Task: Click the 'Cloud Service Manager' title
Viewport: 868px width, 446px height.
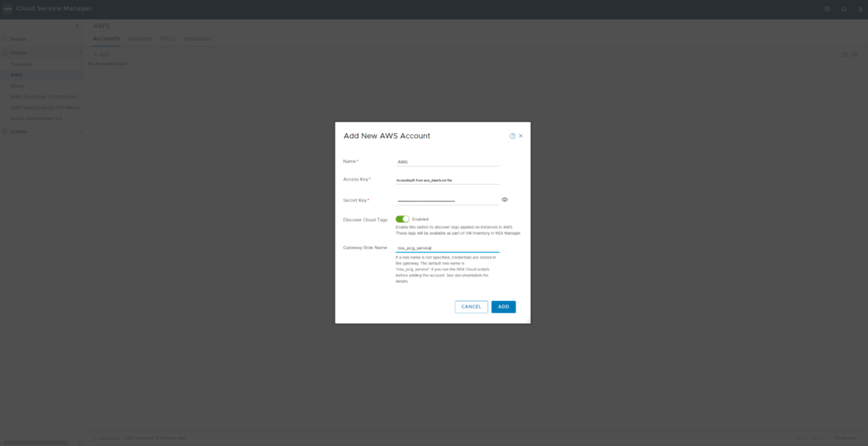Action: (53, 8)
